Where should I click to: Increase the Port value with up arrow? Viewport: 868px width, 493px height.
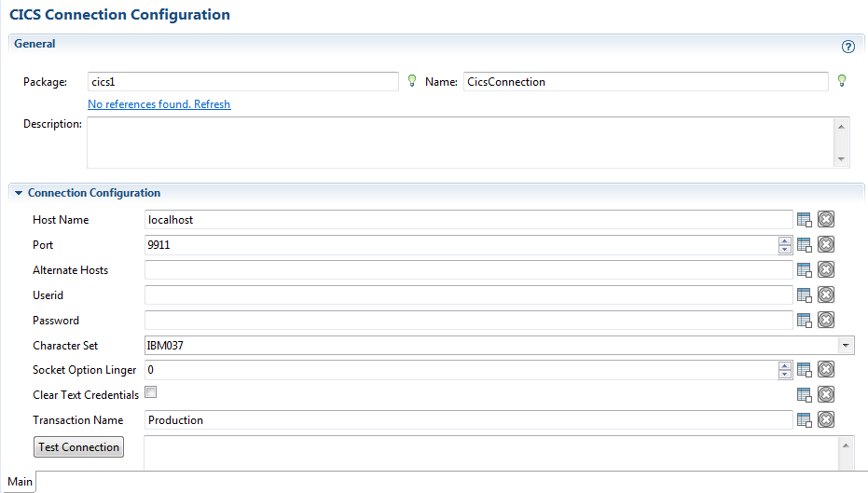[x=784, y=240]
